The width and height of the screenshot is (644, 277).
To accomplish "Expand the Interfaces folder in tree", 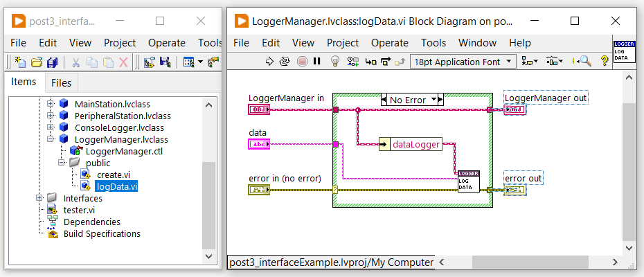I will [x=39, y=198].
